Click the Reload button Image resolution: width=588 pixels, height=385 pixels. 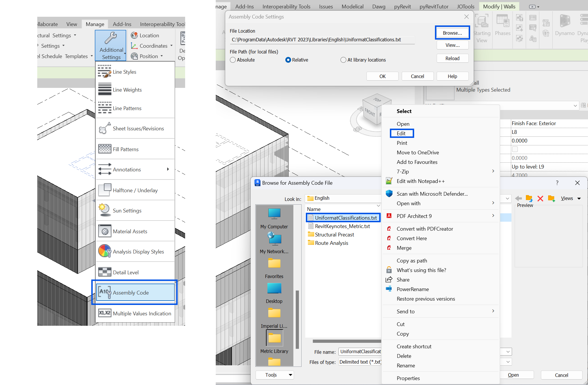click(x=452, y=58)
